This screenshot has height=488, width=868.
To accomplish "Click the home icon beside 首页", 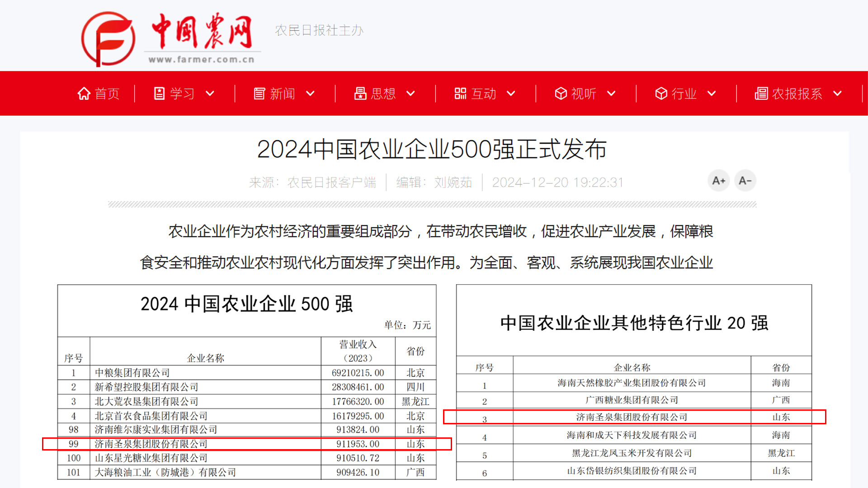I will tap(84, 94).
